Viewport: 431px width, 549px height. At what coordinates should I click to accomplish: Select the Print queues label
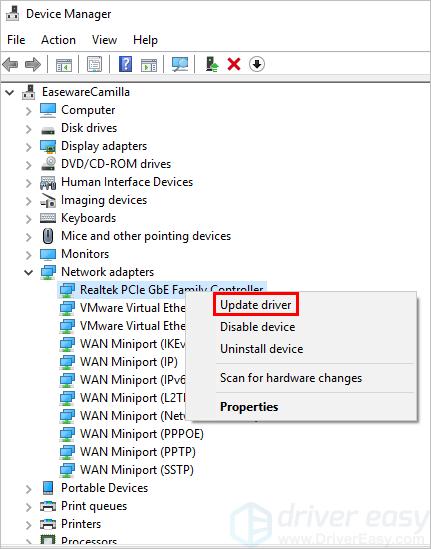[94, 506]
